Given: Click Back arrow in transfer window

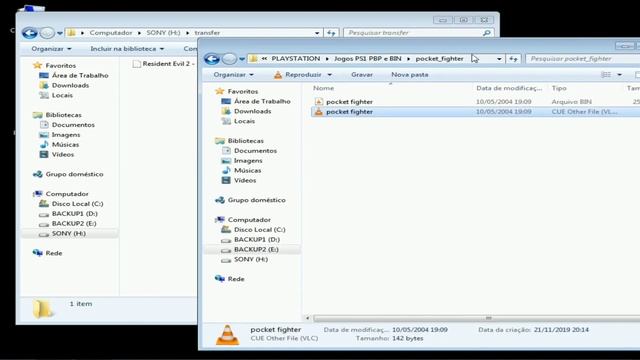Looking at the screenshot, I should (30, 33).
